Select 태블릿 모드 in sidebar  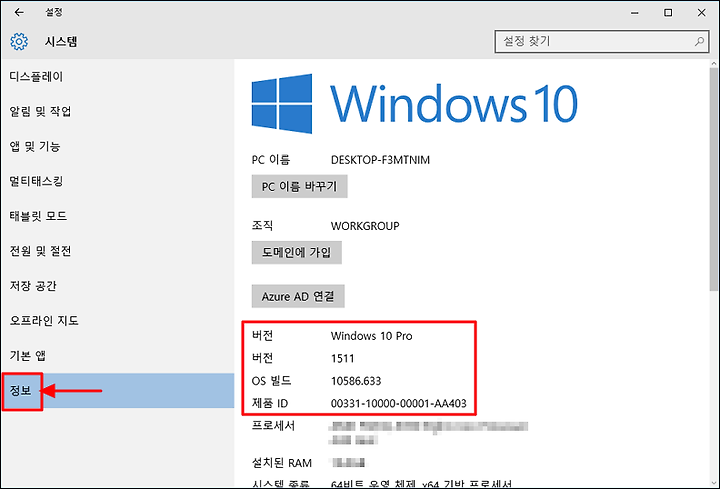(118, 216)
